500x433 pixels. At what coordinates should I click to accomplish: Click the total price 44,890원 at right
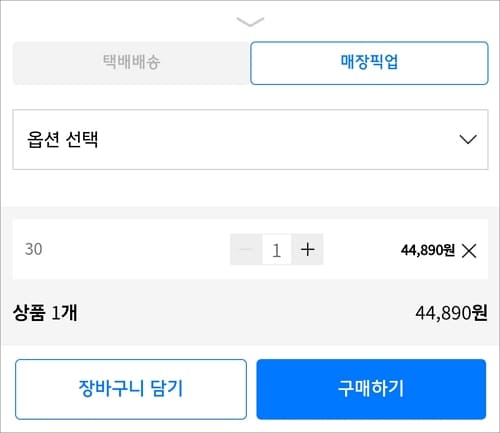pos(451,313)
